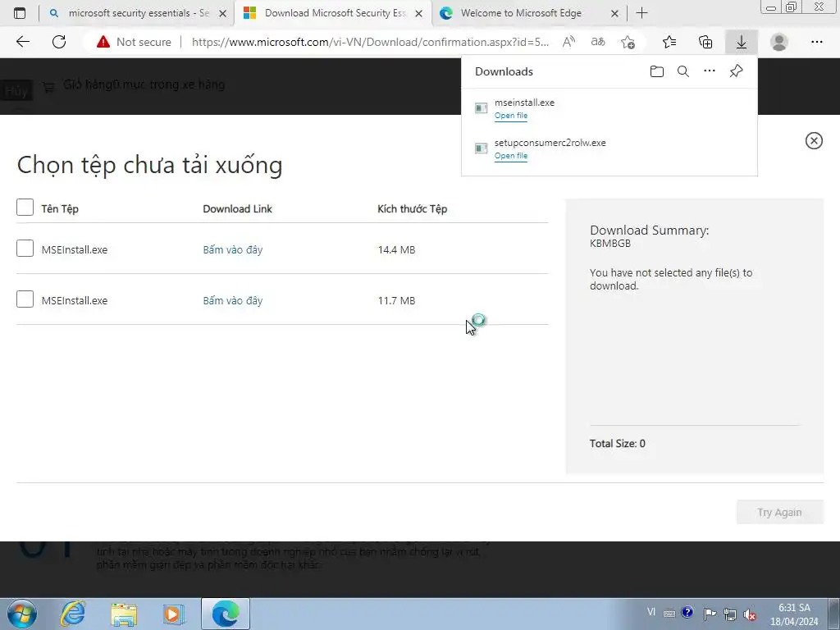Click the muted volume icon in tray
This screenshot has width=840, height=630.
(x=750, y=614)
